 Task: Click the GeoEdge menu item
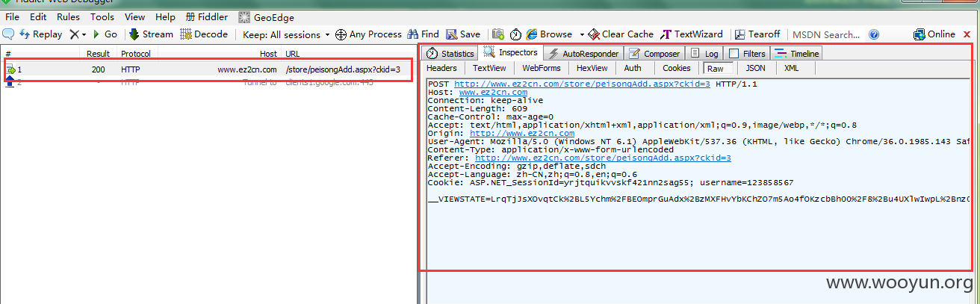click(267, 17)
